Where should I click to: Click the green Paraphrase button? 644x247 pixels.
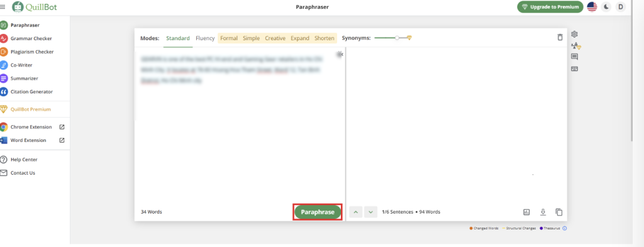tap(318, 212)
